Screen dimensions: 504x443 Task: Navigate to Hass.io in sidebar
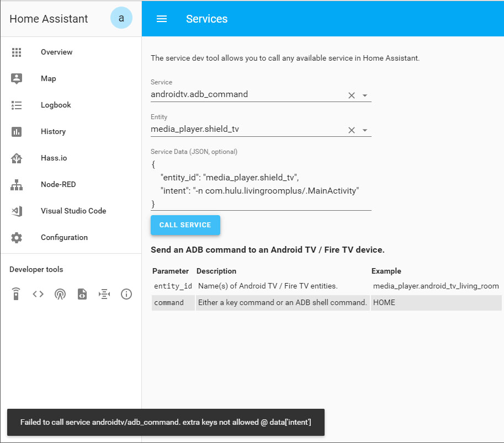pos(71,158)
